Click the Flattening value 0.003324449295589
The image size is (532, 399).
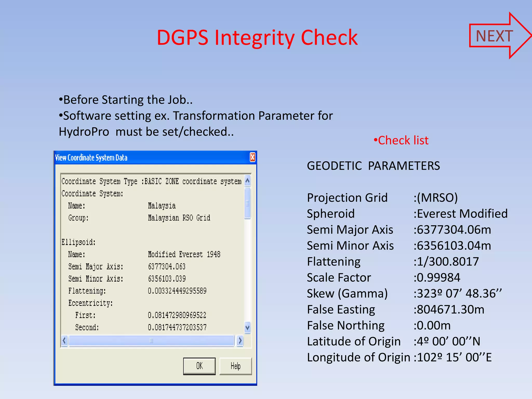tap(177, 291)
